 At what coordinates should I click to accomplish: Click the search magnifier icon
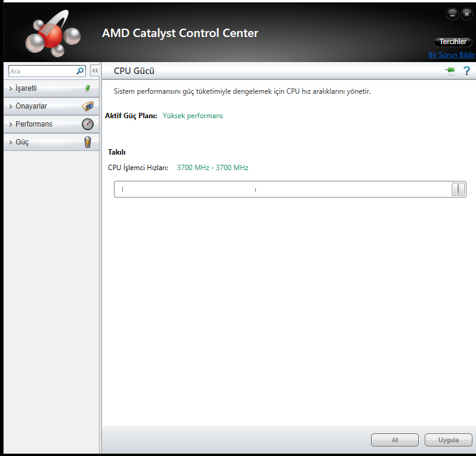coord(80,71)
